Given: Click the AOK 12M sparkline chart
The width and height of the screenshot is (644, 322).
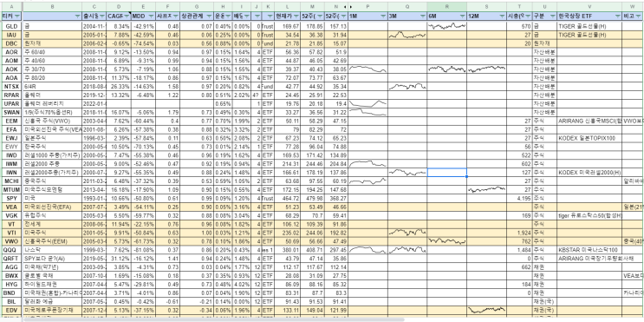Looking at the screenshot, I should (x=487, y=69).
